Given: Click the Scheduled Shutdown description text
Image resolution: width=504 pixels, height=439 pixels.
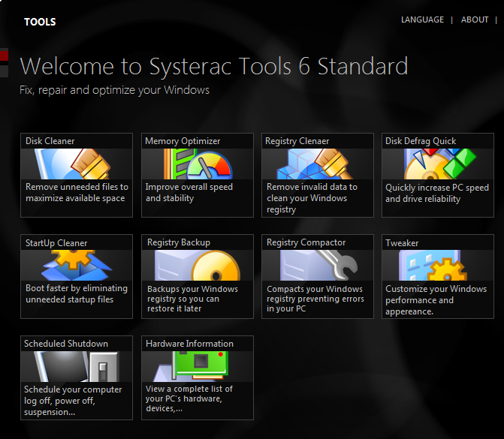Looking at the screenshot, I should coord(73,401).
